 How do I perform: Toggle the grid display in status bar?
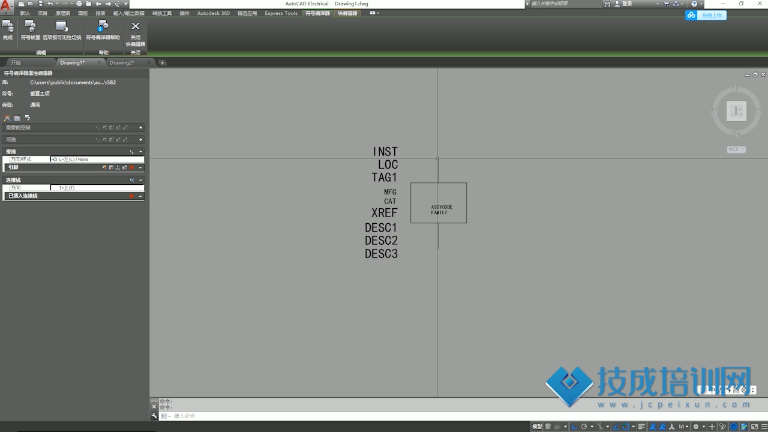click(548, 427)
